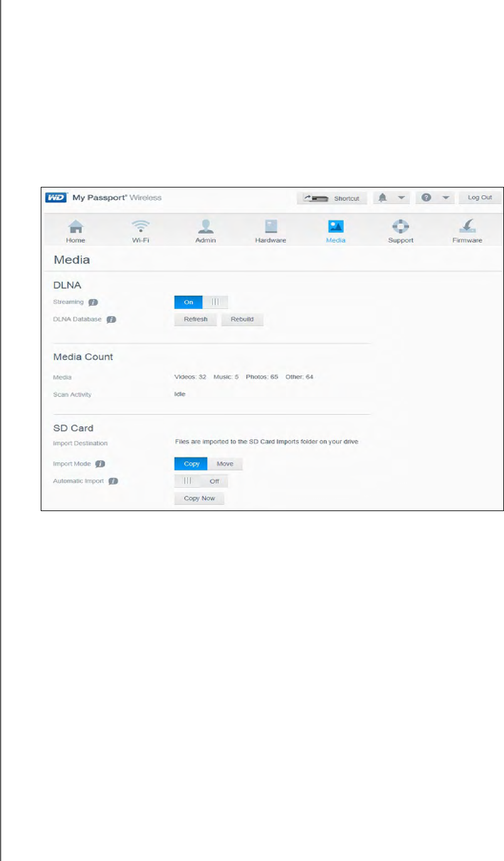
Task: Select Move import mode
Action: (224, 464)
